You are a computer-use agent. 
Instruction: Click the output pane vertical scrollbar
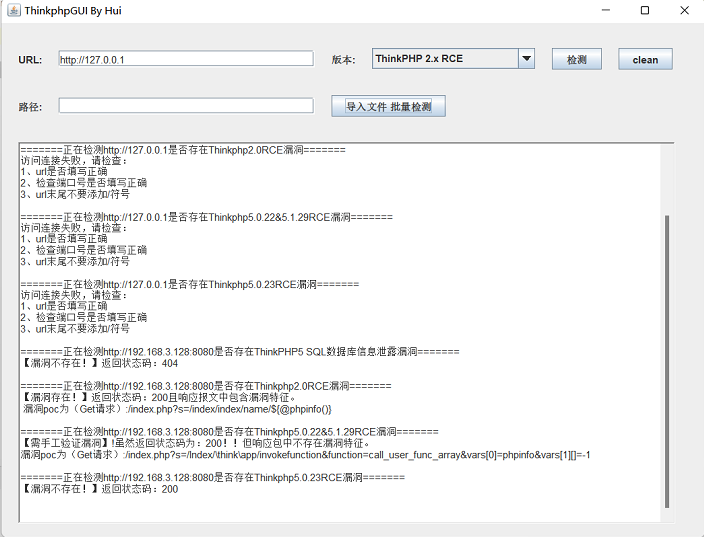pos(667,361)
